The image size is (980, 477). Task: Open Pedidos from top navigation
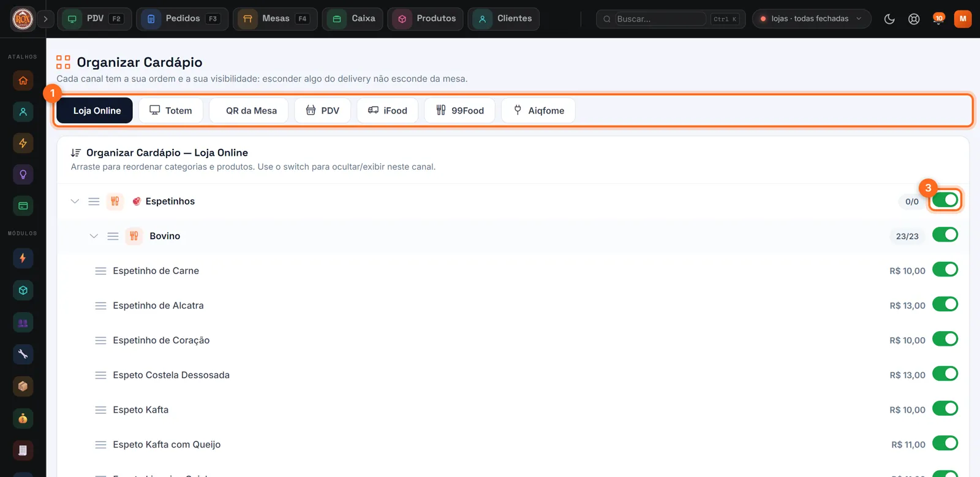183,19
